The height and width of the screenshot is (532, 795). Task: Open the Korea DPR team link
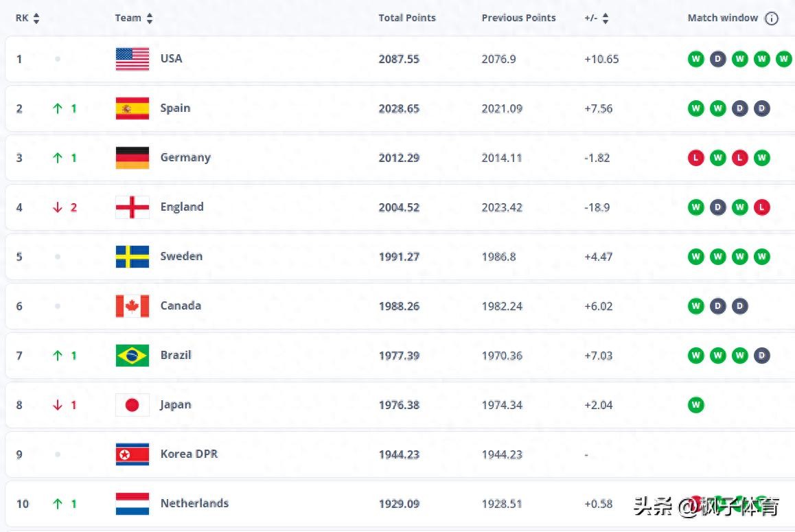click(189, 454)
